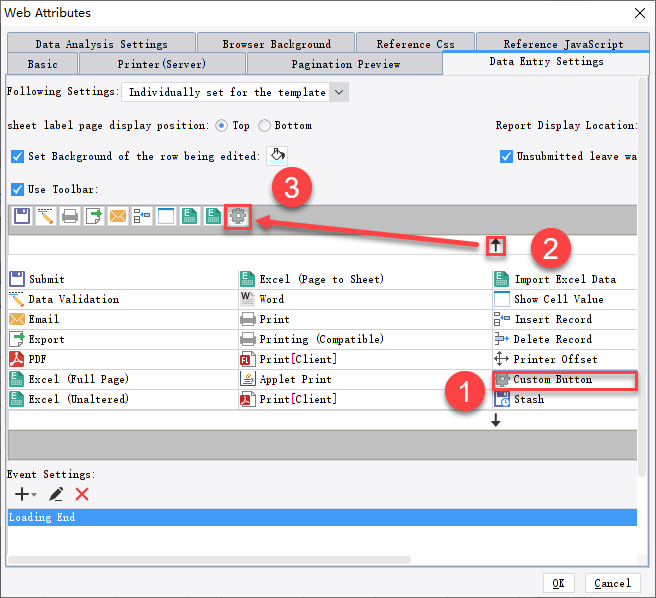Click the Custom Button gear icon in the top toolbar
The height and width of the screenshot is (598, 656).
click(238, 216)
